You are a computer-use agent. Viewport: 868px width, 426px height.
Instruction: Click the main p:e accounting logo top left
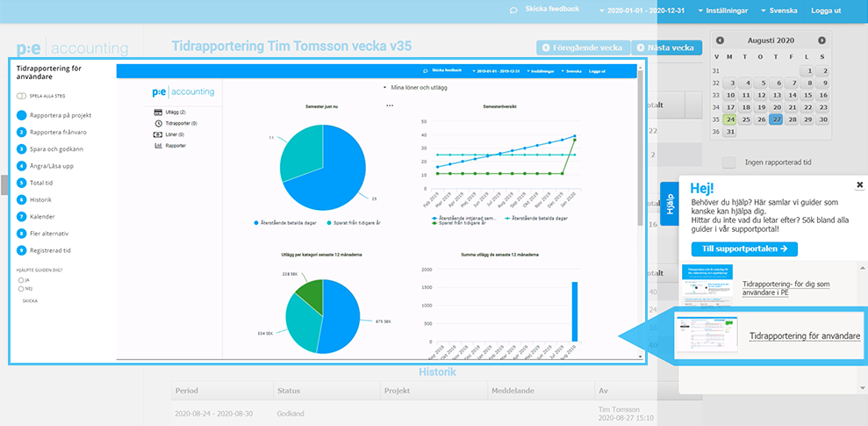point(73,49)
